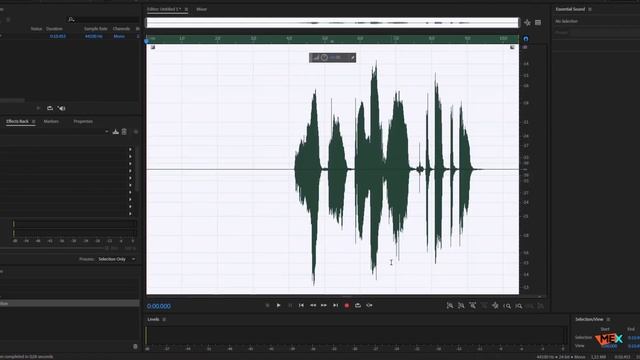Save the effects rack preset
The image size is (640, 360).
(x=116, y=131)
